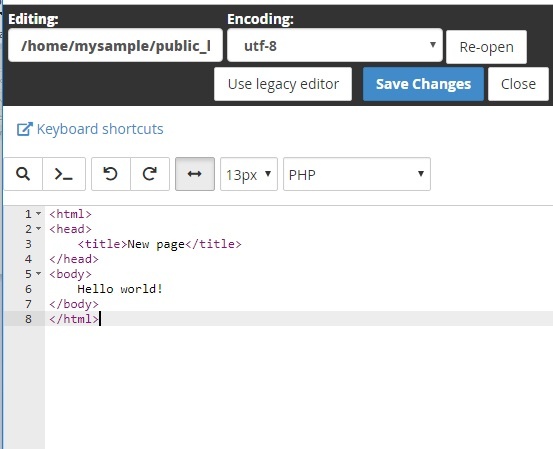Toggle line wrap with double-arrow button
The height and width of the screenshot is (449, 553).
[195, 174]
